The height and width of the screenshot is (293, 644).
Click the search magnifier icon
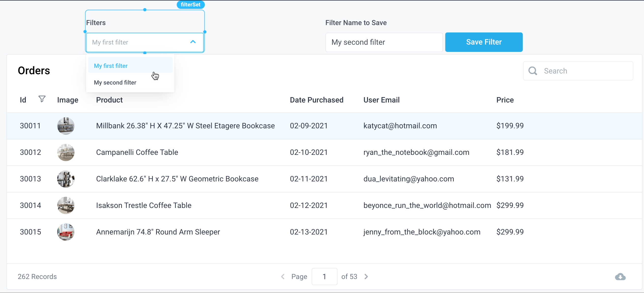click(532, 71)
